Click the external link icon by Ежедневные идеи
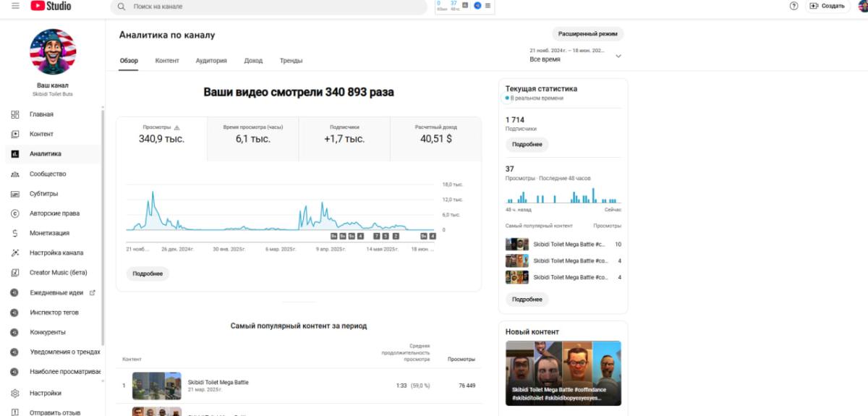Image resolution: width=868 pixels, height=416 pixels. point(92,293)
